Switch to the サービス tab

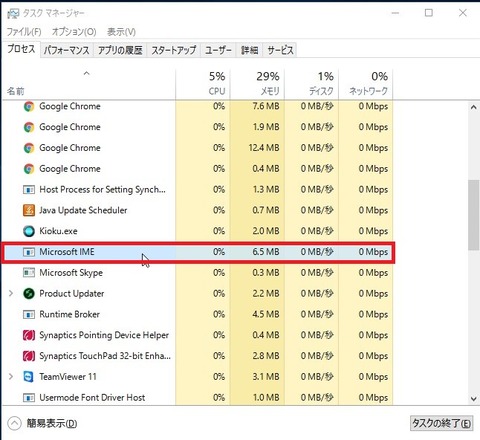[280, 50]
